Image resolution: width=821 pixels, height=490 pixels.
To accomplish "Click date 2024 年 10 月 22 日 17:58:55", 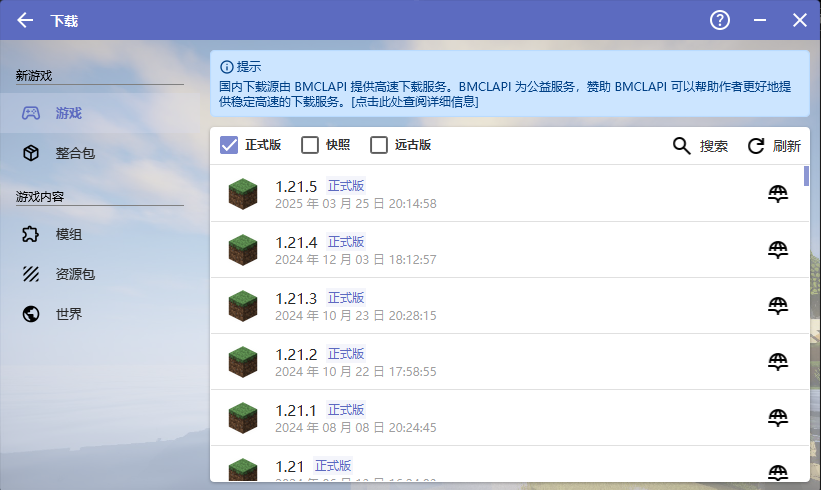I will click(x=356, y=372).
